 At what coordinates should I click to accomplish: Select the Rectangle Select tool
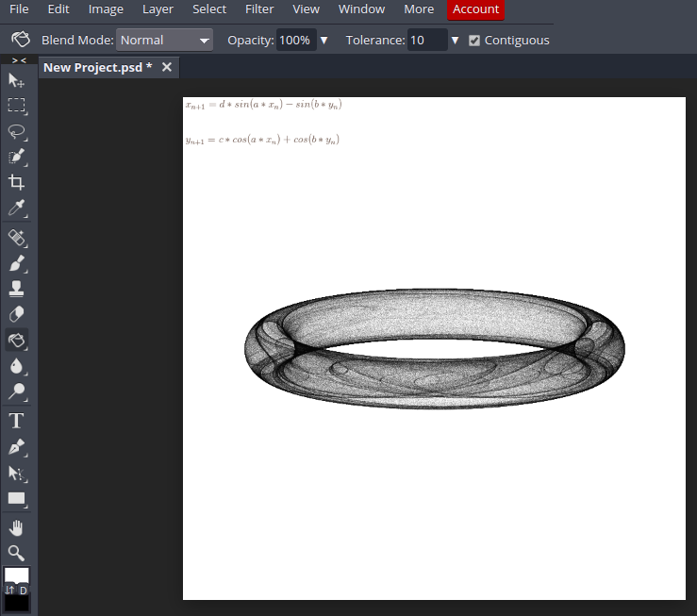(17, 106)
